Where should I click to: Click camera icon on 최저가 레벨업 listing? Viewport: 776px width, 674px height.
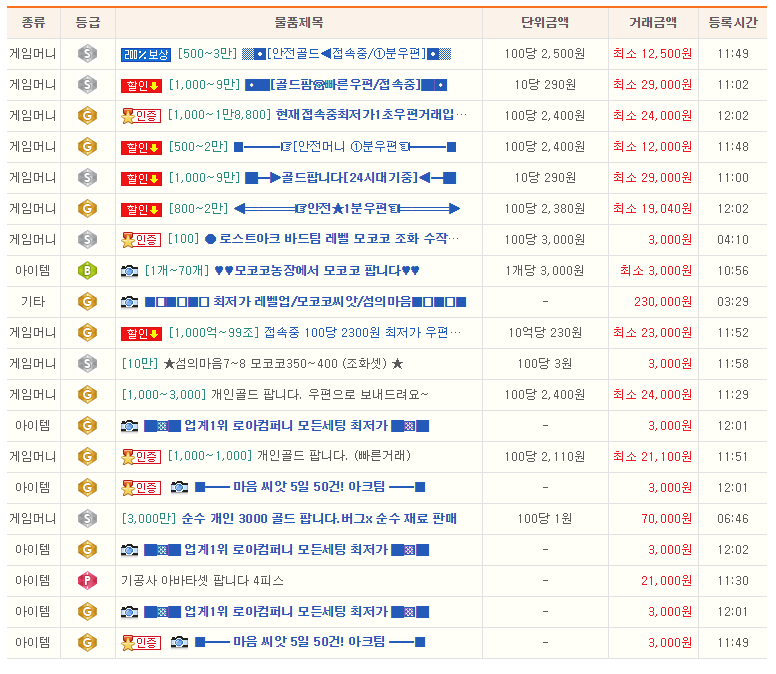click(x=129, y=302)
